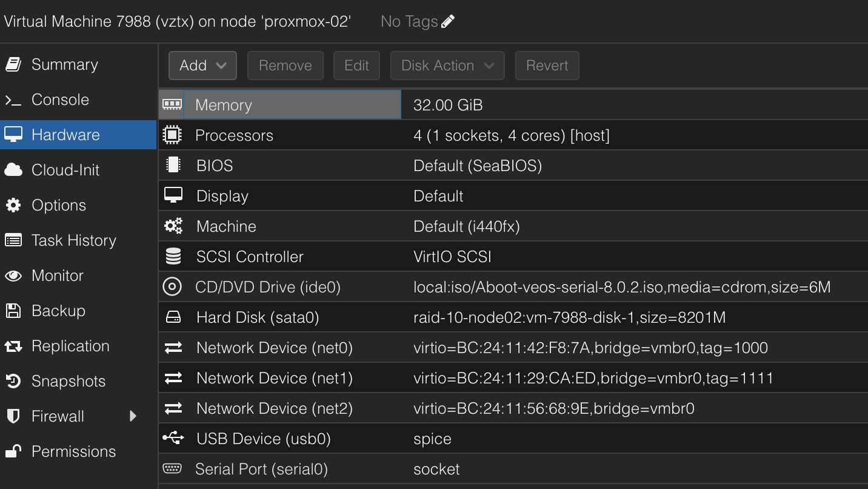
Task: Click the Memory icon
Action: [173, 104]
